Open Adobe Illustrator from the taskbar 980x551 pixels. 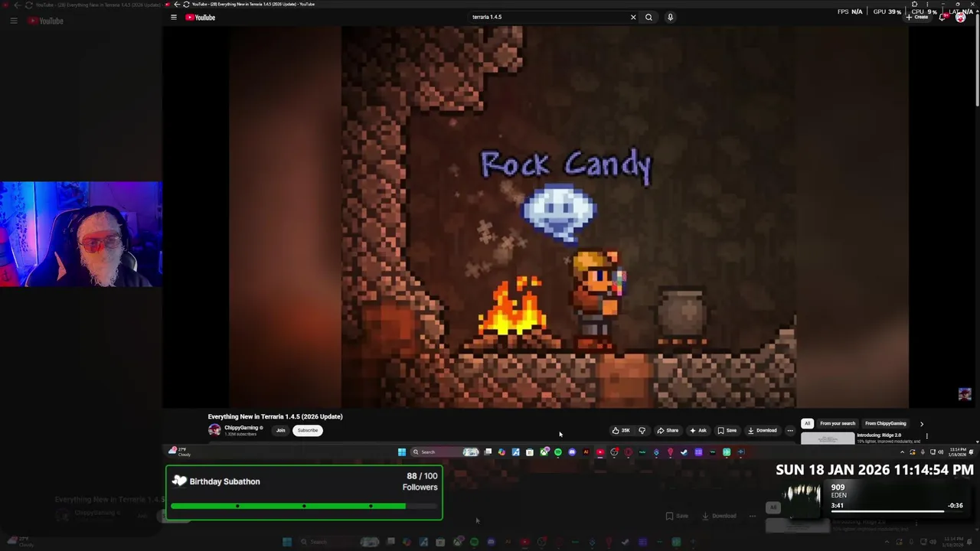[586, 452]
